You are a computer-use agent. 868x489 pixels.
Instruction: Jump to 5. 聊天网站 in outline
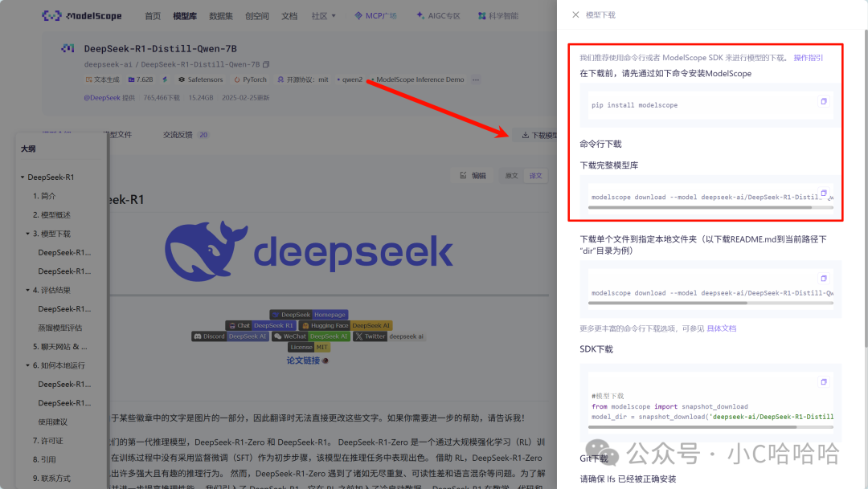(x=59, y=346)
